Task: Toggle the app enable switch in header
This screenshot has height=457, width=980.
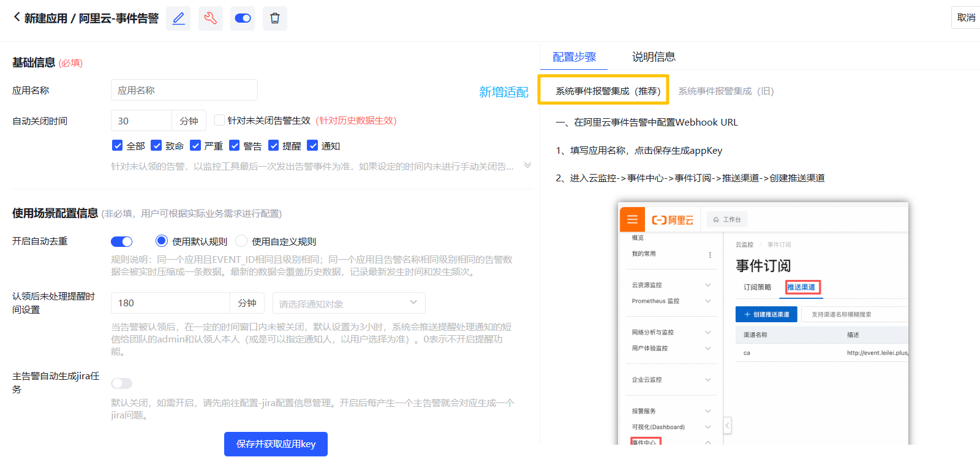Action: pos(243,18)
